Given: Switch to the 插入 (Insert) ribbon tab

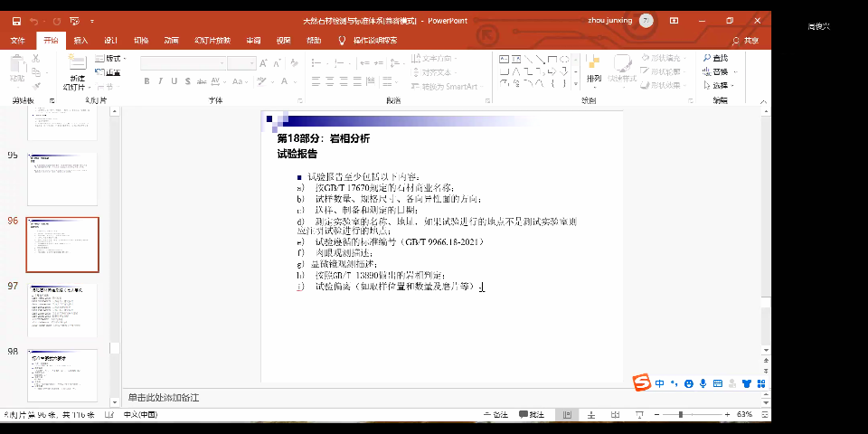Looking at the screenshot, I should pyautogui.click(x=80, y=41).
